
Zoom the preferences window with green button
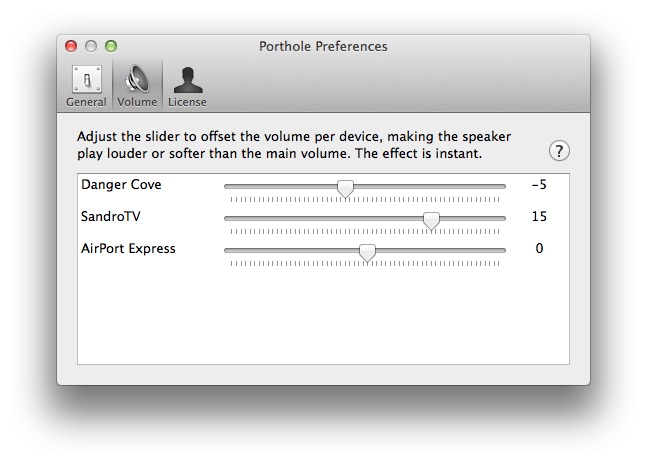111,46
